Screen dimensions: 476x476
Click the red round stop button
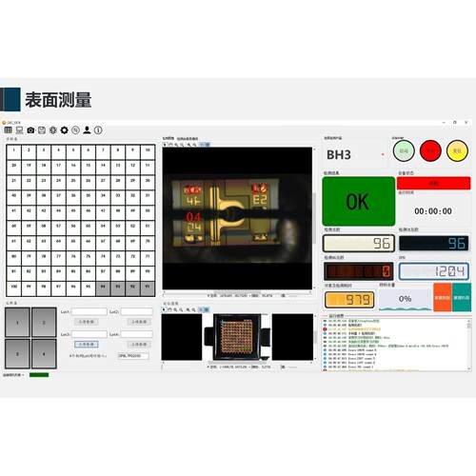(430, 150)
